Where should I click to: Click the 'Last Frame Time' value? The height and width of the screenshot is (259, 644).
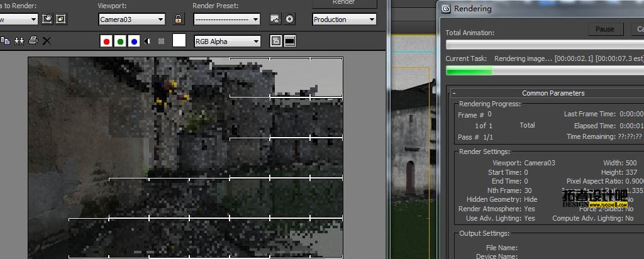(x=631, y=114)
